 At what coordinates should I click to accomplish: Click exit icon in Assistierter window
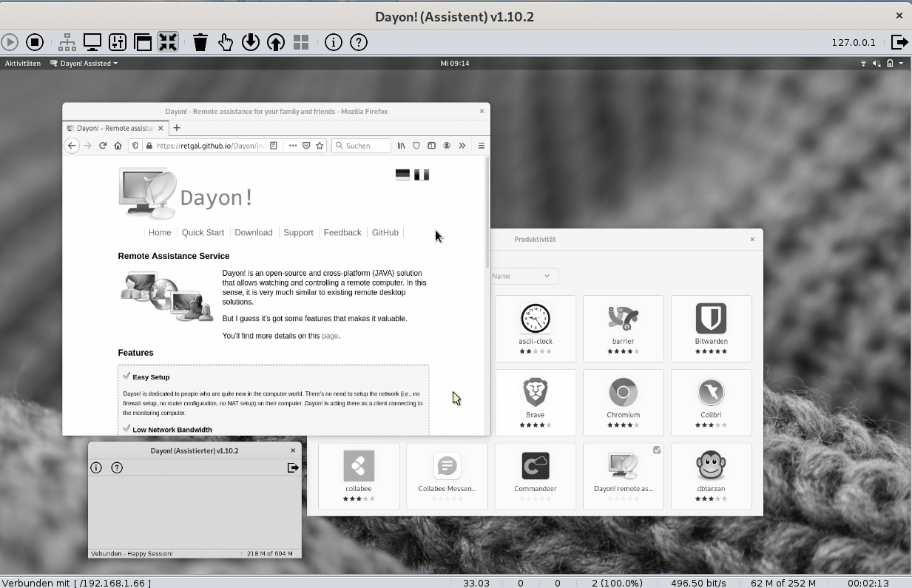pos(293,467)
